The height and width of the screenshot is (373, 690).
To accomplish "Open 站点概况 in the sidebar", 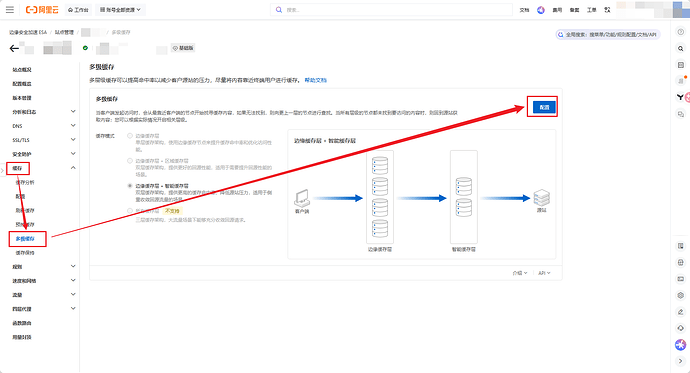I will tap(22, 69).
